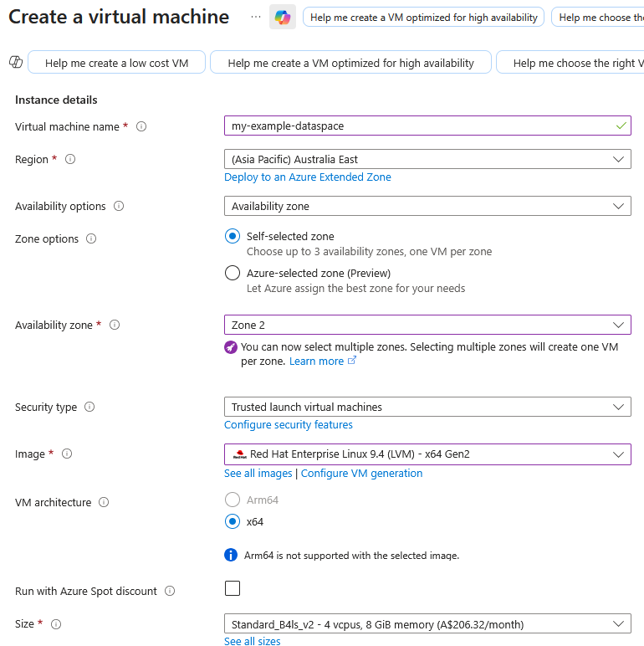Show info tooltip for Size
Screen dimensions: 644x646
56,624
